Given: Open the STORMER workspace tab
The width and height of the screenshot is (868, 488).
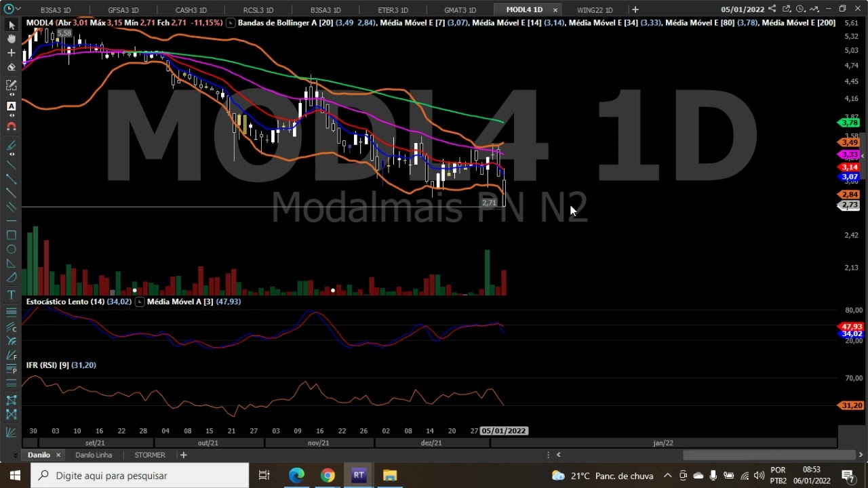Looking at the screenshot, I should pyautogui.click(x=150, y=455).
